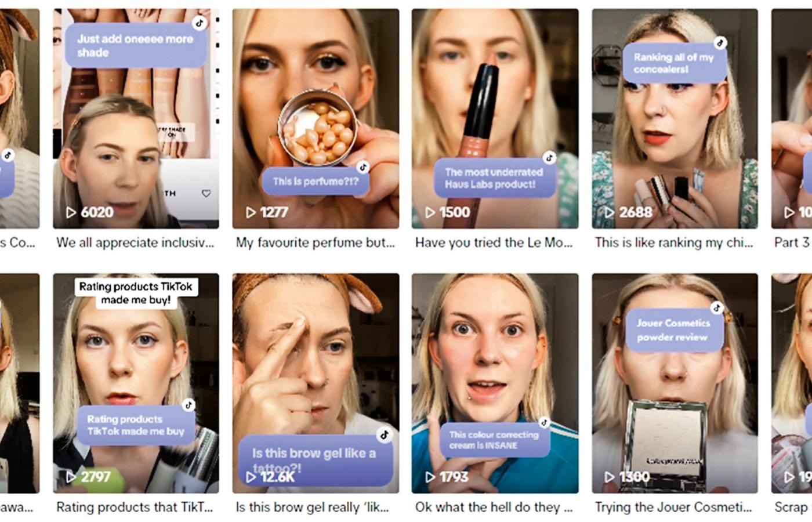The image size is (812, 522).
Task: Open the Jouer Cosmetics powder review video
Action: [675, 383]
